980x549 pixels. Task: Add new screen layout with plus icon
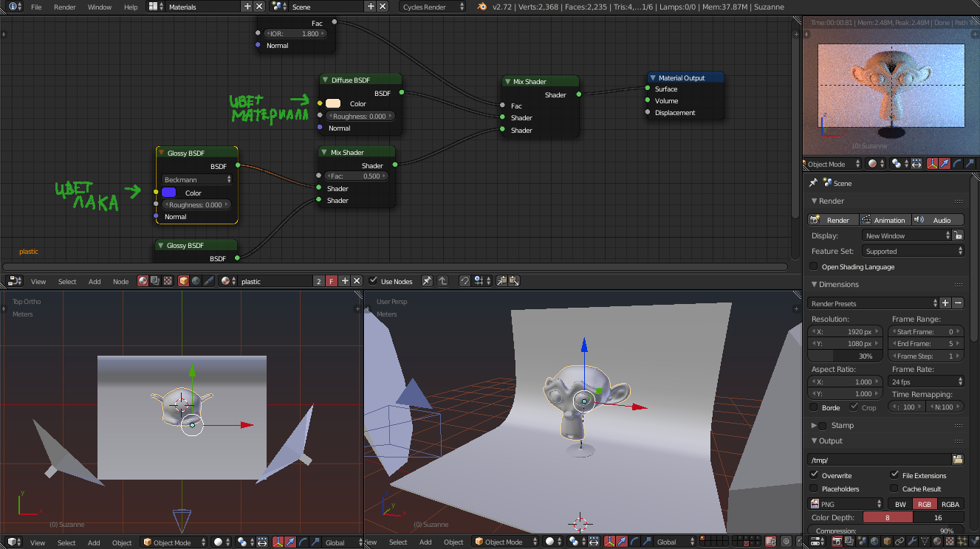tap(247, 7)
